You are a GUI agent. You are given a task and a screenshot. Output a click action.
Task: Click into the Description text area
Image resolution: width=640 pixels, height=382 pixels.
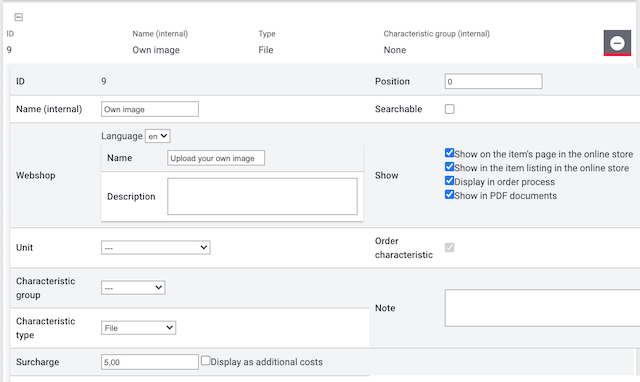[262, 196]
